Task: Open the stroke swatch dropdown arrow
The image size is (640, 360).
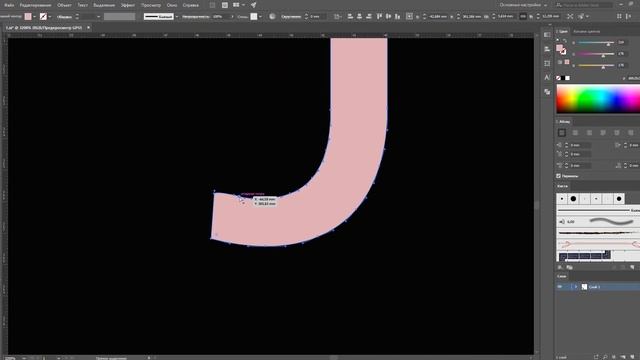Action: [50, 17]
